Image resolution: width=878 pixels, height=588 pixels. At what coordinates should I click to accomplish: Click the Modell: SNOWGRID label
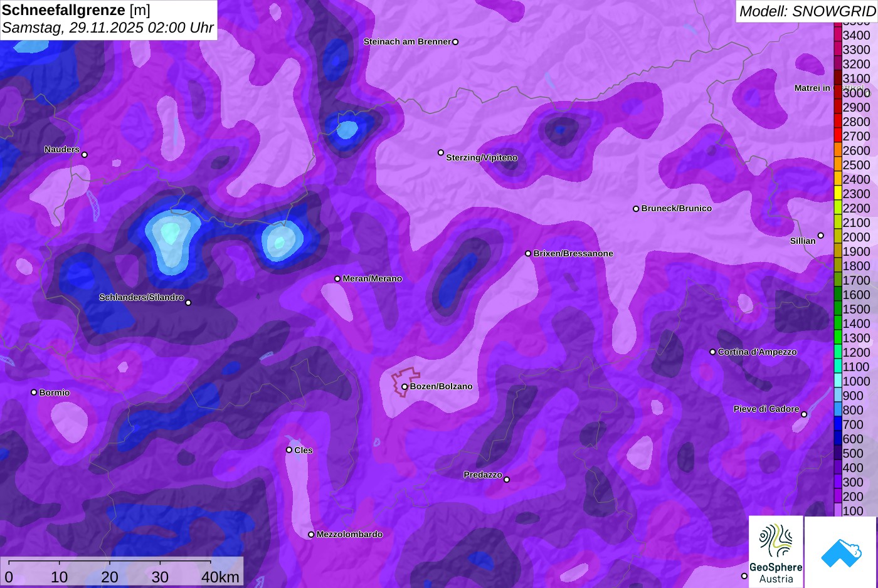[808, 11]
